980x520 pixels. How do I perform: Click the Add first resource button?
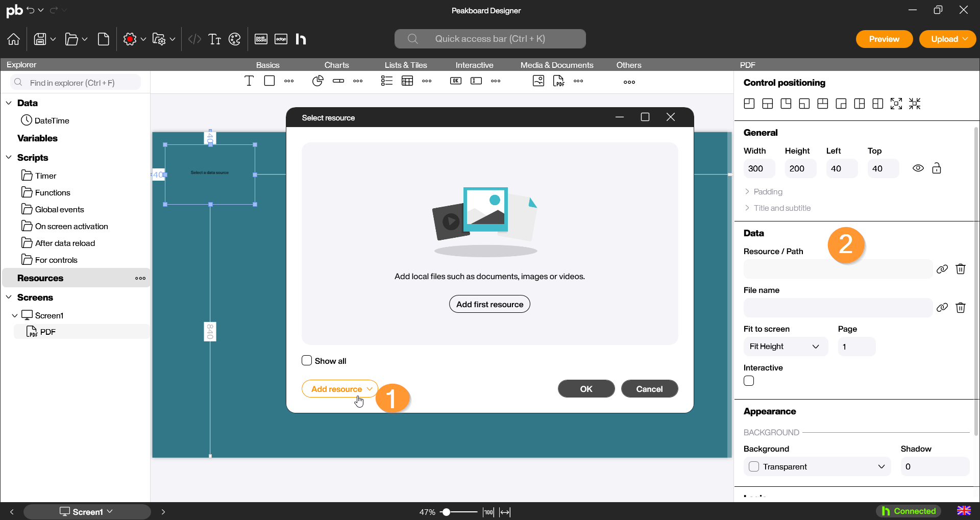(x=489, y=304)
